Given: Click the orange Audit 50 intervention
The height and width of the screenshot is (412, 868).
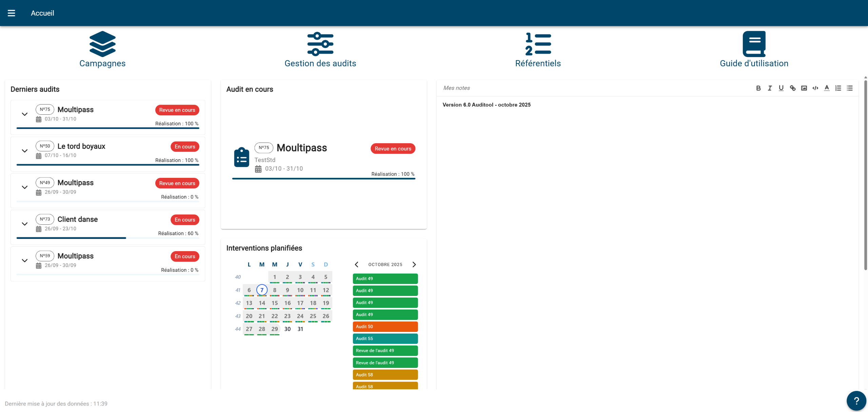Looking at the screenshot, I should click(x=385, y=326).
